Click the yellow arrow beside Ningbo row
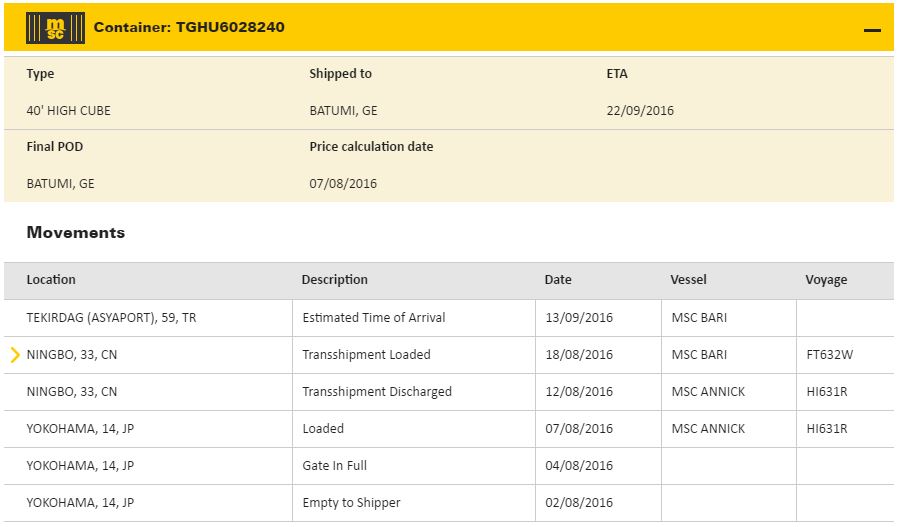 click(x=15, y=354)
